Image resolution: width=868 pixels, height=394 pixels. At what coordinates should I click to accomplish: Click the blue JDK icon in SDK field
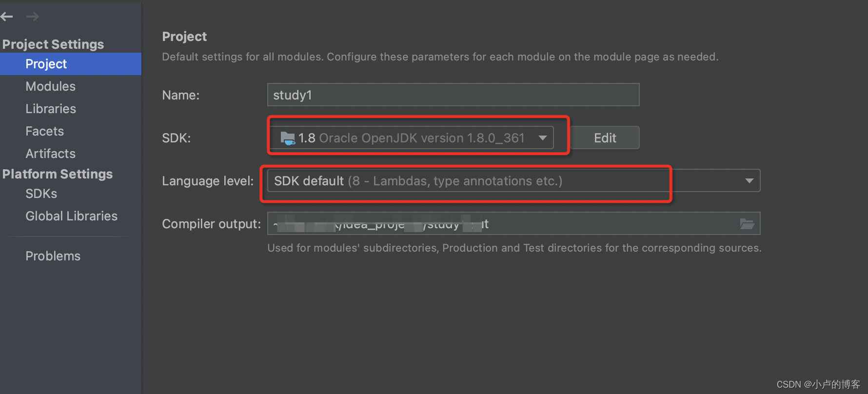288,138
